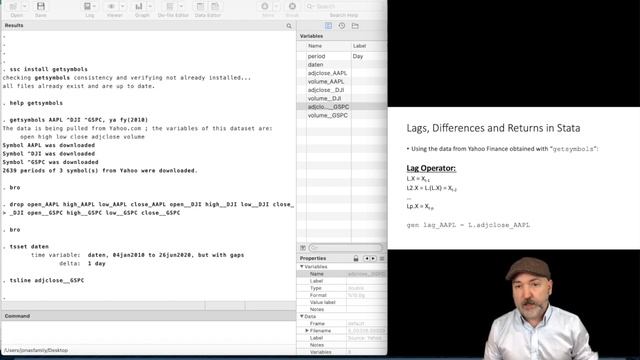The image size is (640, 360).
Task: Open the dropdown arrow next to Do-file Editor
Action: tap(181, 6)
